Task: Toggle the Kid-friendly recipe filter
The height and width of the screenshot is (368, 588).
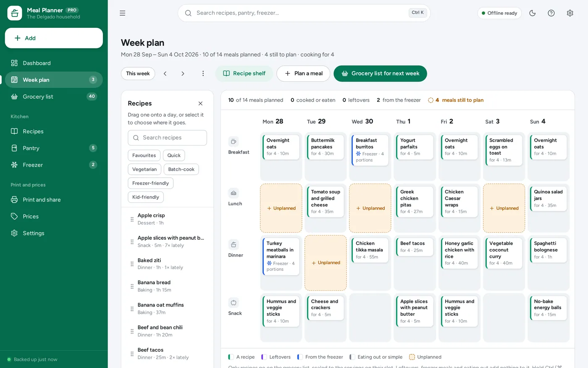Action: tap(146, 197)
